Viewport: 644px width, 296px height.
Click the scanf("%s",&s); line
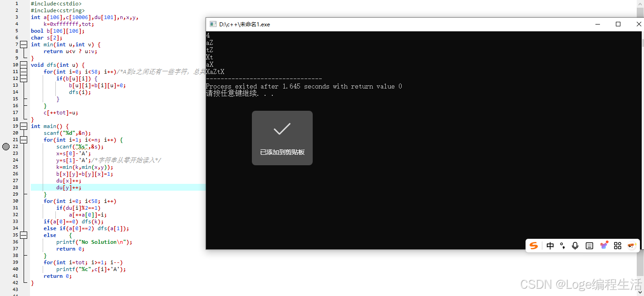[80, 147]
